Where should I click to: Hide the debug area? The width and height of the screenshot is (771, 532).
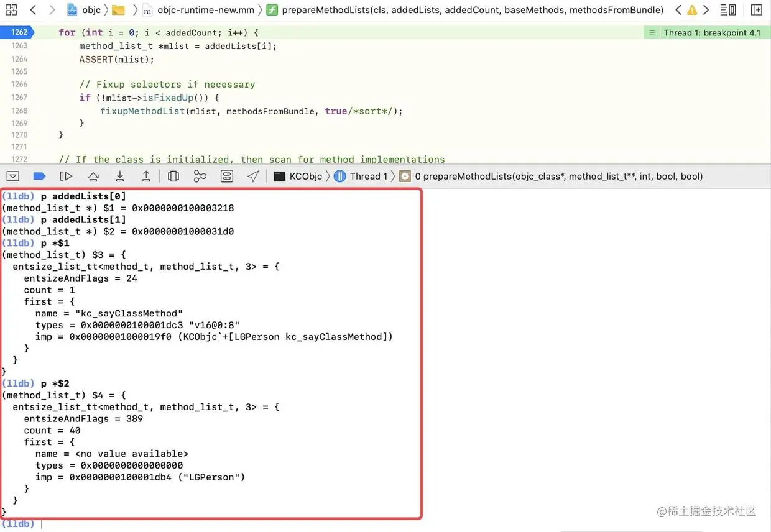13,177
